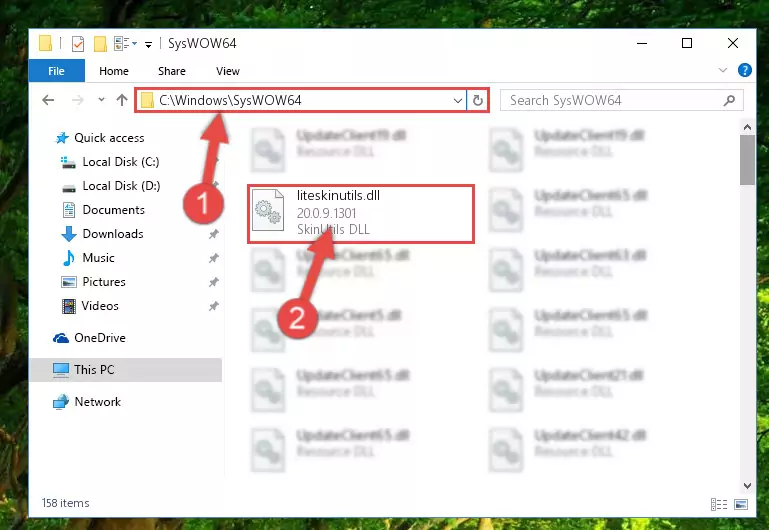This screenshot has height=530, width=769.
Task: Click the New folder icon in title bar
Action: [100, 44]
